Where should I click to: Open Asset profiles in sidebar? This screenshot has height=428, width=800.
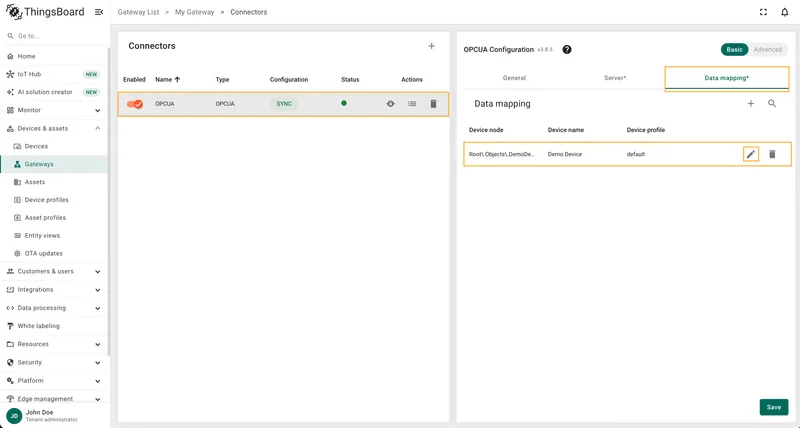click(54, 217)
